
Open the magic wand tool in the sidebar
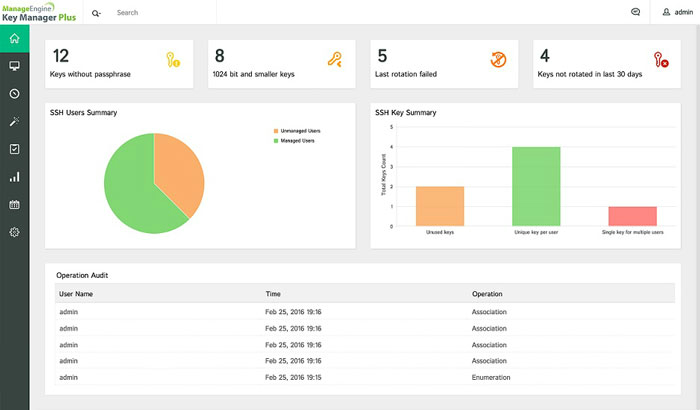coord(14,121)
